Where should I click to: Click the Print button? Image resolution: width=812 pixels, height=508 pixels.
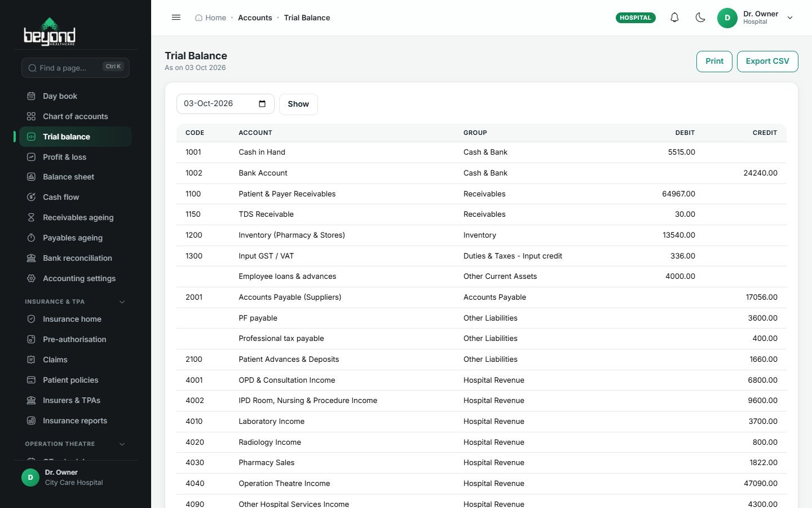714,61
